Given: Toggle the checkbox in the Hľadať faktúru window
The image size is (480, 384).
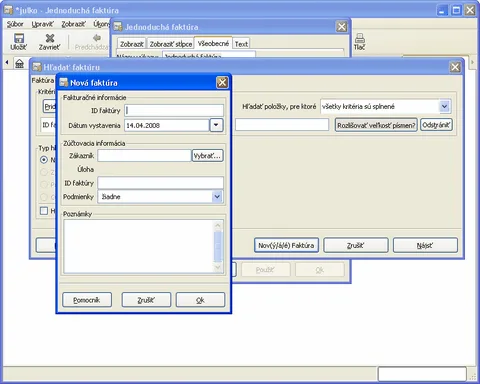Looking at the screenshot, I should tap(44, 211).
